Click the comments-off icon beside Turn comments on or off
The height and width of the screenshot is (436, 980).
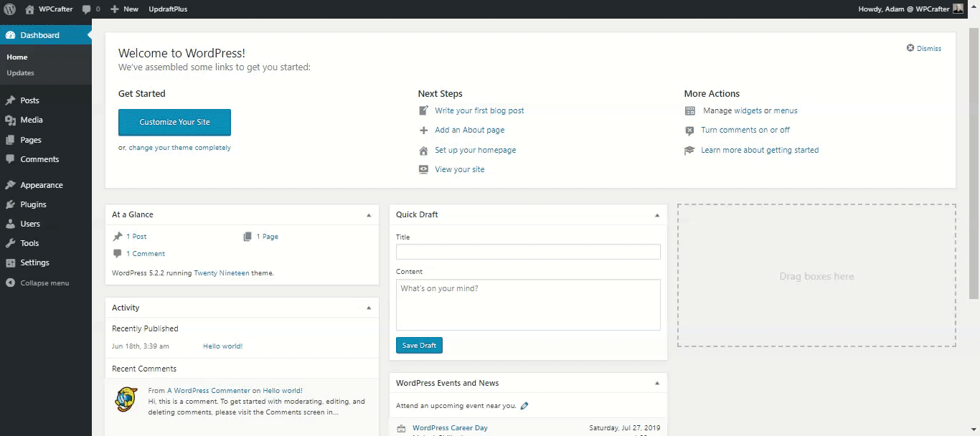click(x=689, y=131)
